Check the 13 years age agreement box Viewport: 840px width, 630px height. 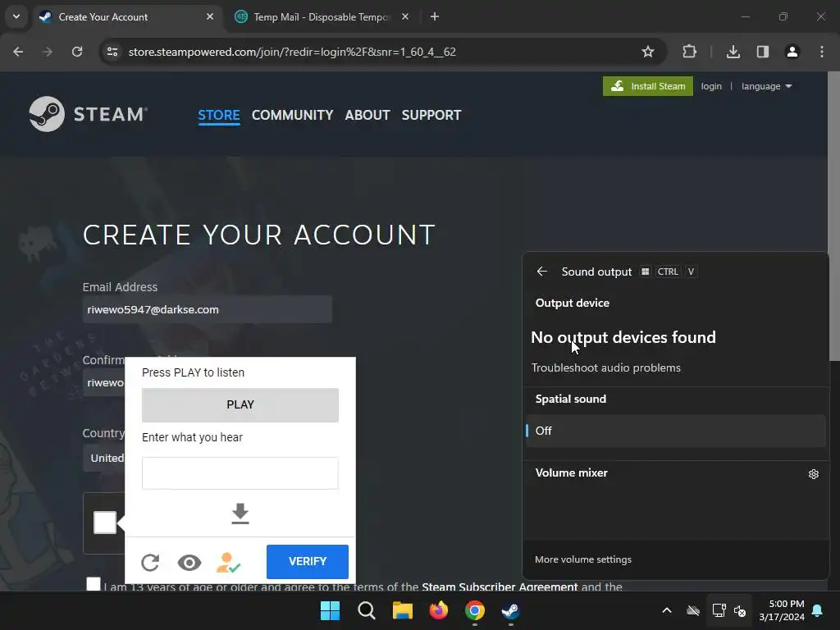[94, 584]
